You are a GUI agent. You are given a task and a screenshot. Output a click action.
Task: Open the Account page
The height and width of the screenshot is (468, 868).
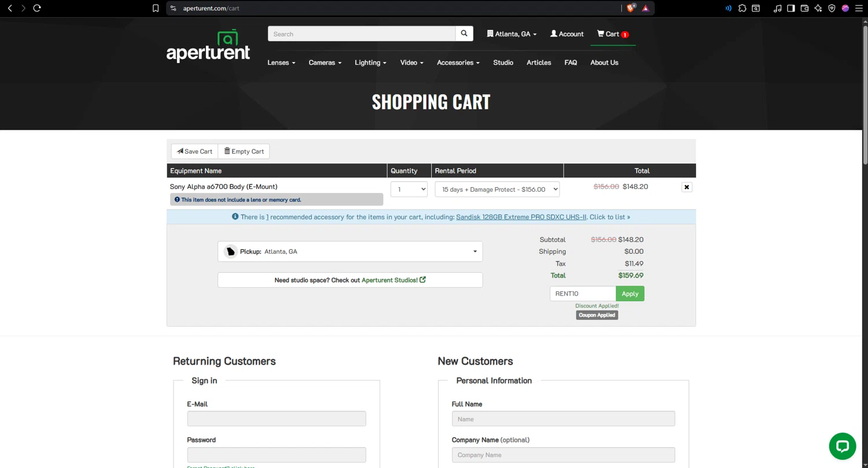(x=567, y=34)
